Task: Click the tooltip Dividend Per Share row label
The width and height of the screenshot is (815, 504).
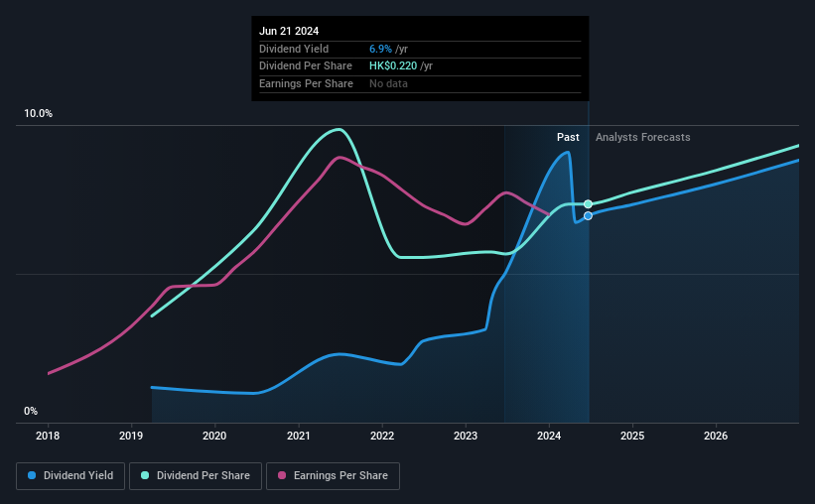Action: pos(306,66)
